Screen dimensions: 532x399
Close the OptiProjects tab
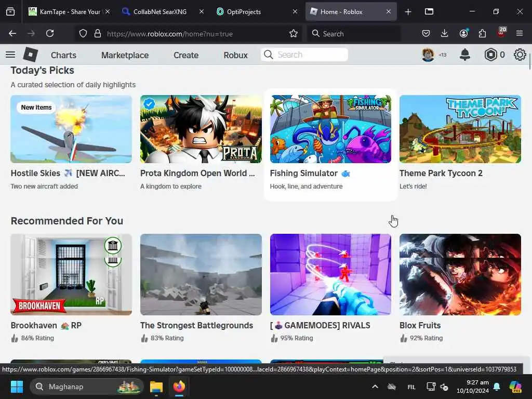pyautogui.click(x=295, y=11)
